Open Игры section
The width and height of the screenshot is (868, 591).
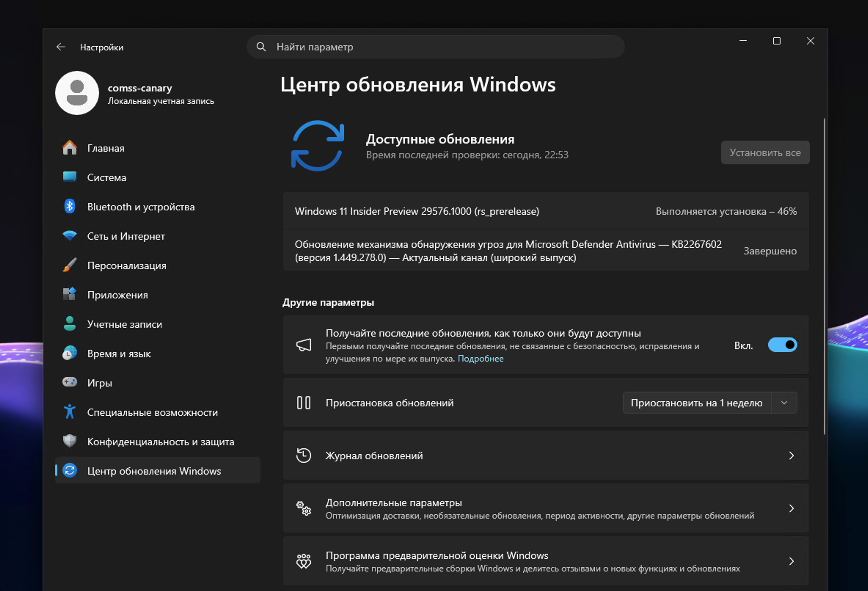pos(158,383)
